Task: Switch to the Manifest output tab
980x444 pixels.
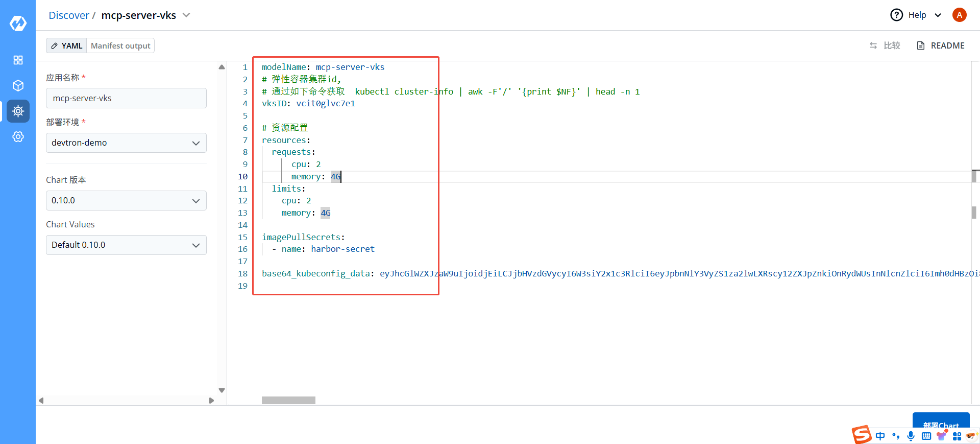Action: (120, 46)
